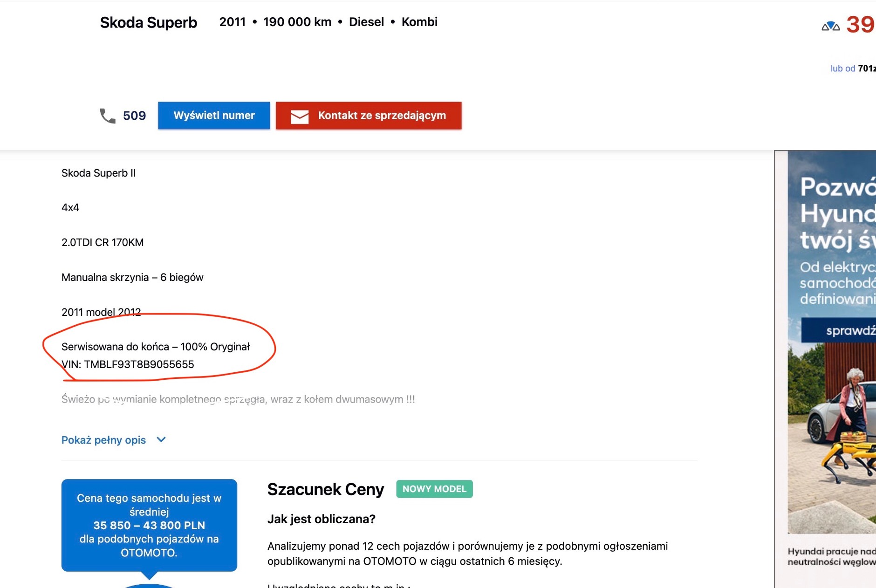Click the red listing price
The width and height of the screenshot is (876, 588).
pyautogui.click(x=860, y=24)
